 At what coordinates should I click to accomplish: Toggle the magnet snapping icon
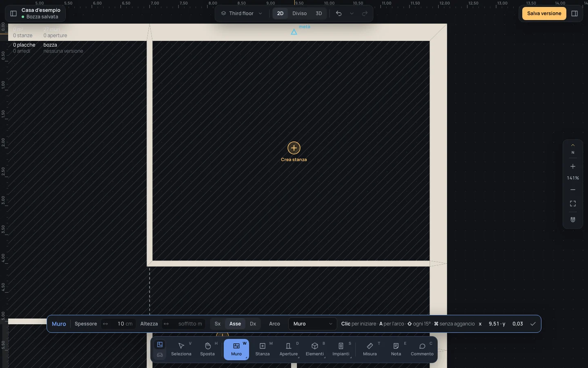573,220
